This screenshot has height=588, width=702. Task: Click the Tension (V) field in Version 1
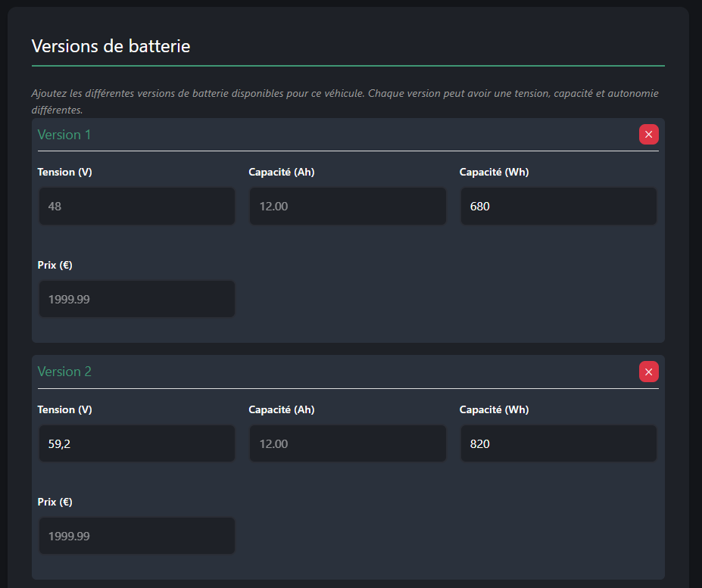click(137, 206)
